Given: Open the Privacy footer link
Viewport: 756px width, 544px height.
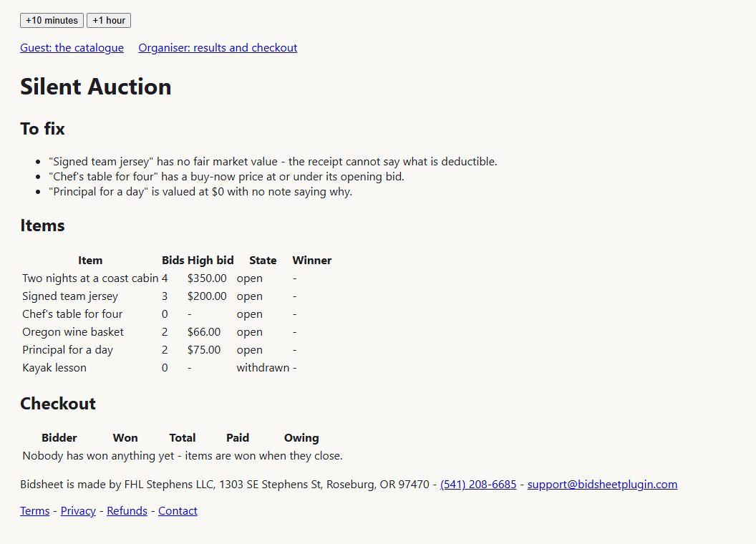Looking at the screenshot, I should pyautogui.click(x=78, y=511).
